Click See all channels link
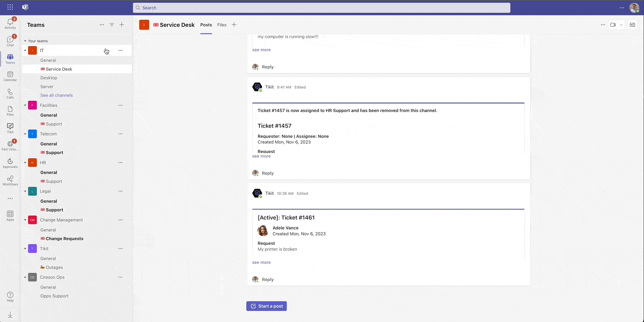 click(56, 95)
